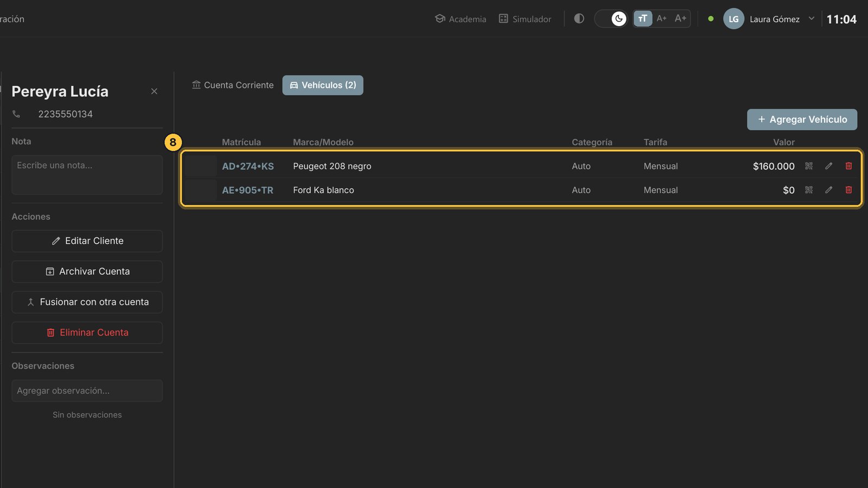Delete the Ford Ka blanco vehicle
This screenshot has height=488, width=868.
(x=848, y=190)
